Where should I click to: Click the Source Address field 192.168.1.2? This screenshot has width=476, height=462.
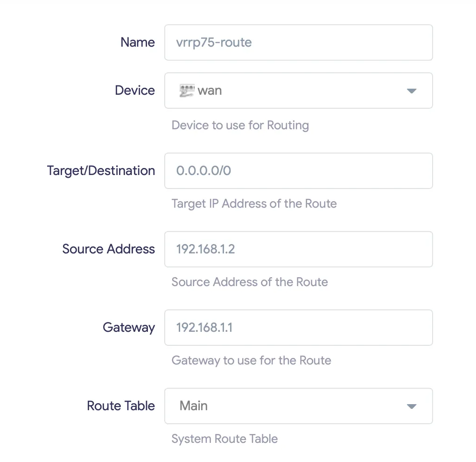pyautogui.click(x=298, y=249)
